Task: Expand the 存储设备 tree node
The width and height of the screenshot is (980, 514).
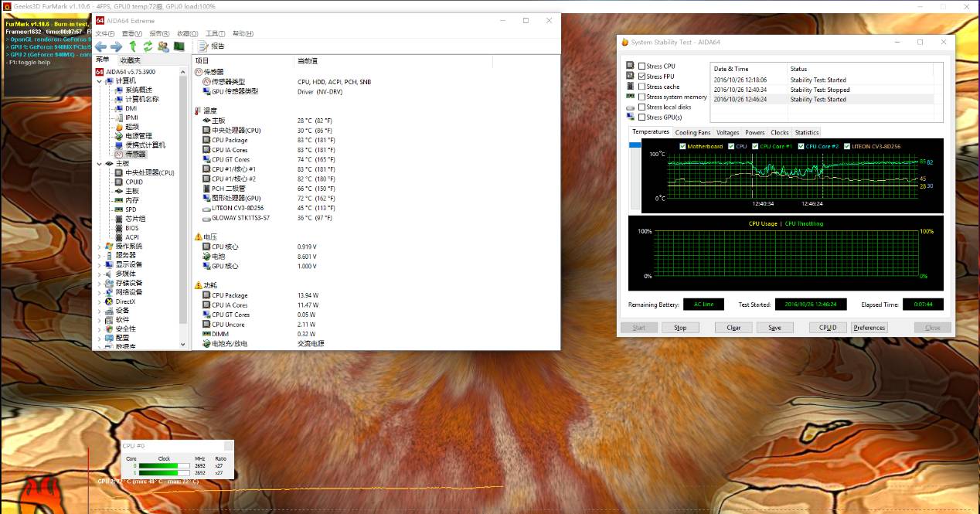Action: point(99,283)
